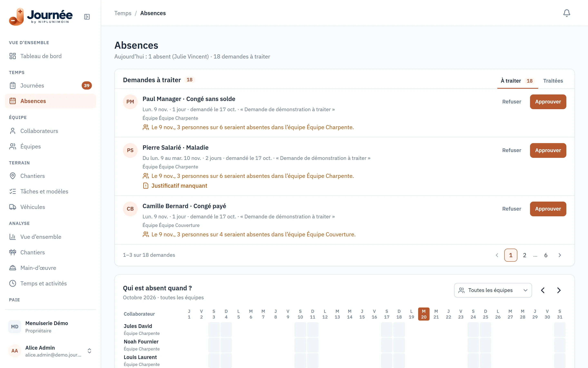Screen dimensions: 588x368
Task: Select highlighted day M 20 in calendar
Action: coord(423,314)
